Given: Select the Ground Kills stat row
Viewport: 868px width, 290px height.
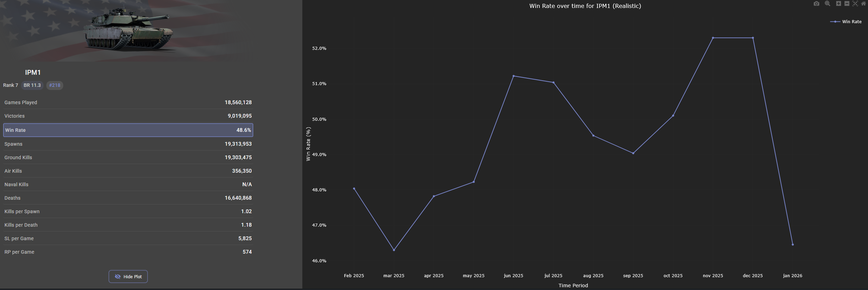Looking at the screenshot, I should [x=128, y=157].
